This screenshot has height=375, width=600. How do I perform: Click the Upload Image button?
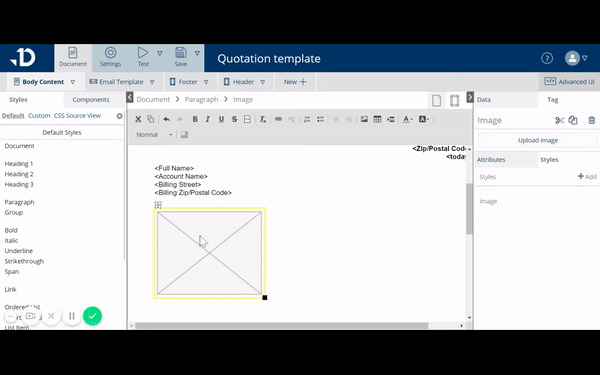click(x=538, y=140)
